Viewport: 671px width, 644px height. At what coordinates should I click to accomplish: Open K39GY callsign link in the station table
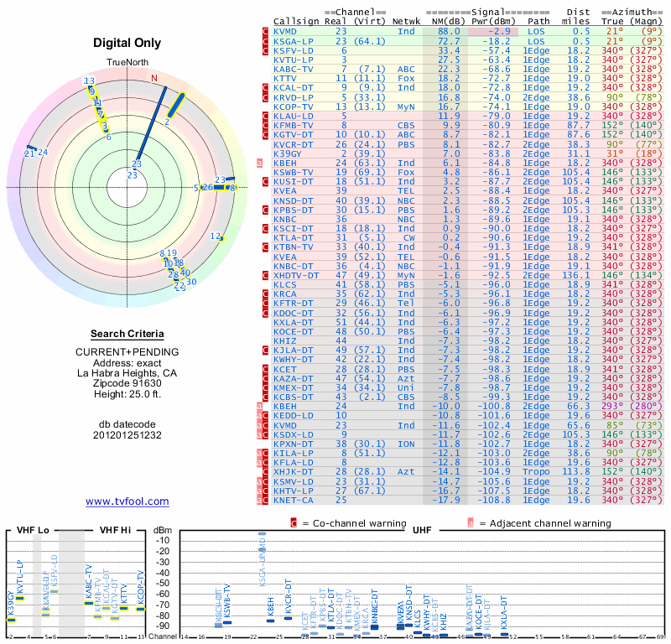tap(288, 153)
